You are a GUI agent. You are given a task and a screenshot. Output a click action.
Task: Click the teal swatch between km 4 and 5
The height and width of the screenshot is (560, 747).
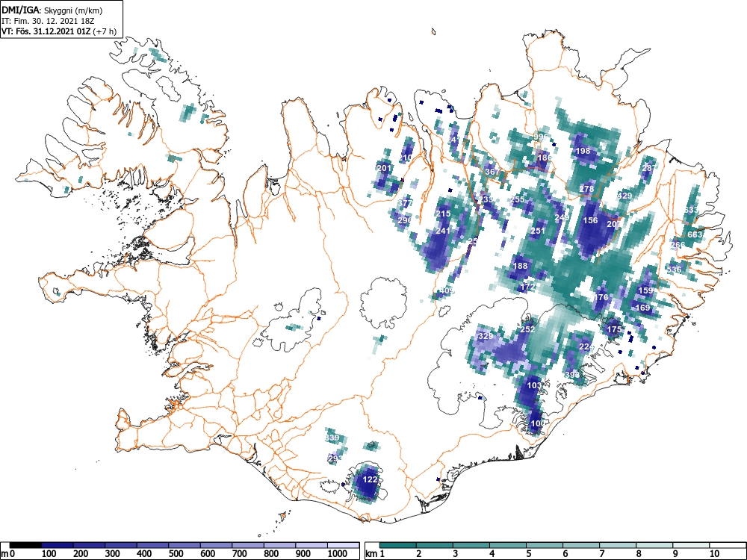pyautogui.click(x=508, y=545)
